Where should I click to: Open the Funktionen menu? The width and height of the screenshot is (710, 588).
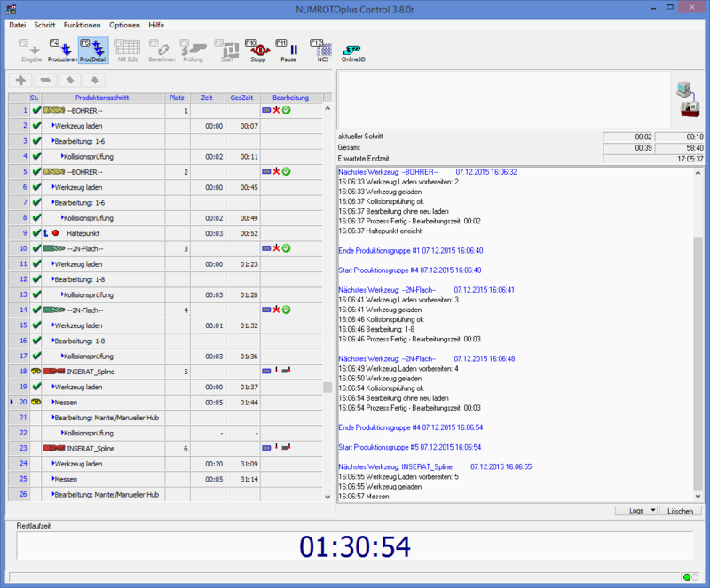point(81,25)
